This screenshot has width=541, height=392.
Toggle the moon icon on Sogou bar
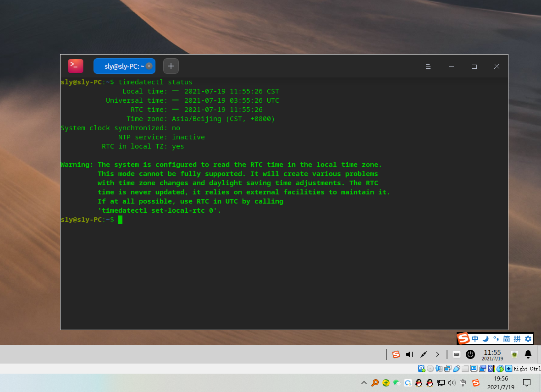486,339
